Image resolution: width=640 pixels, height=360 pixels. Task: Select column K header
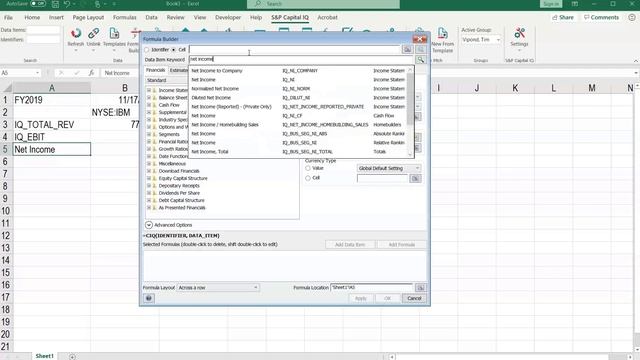click(x=515, y=88)
